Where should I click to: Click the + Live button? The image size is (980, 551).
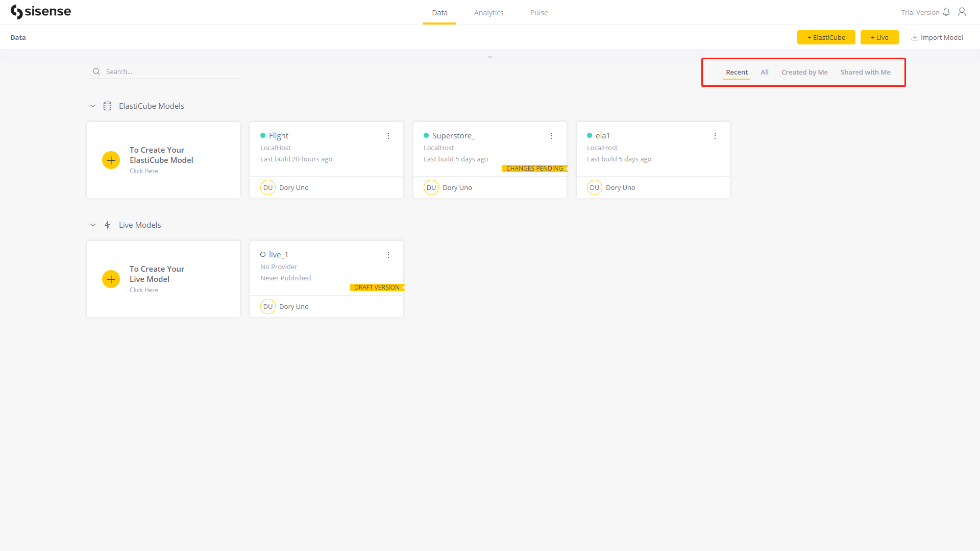[879, 37]
